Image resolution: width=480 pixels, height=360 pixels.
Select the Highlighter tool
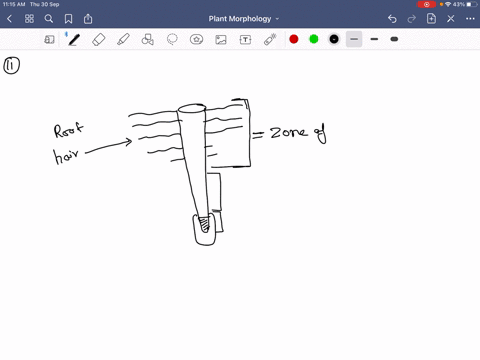pyautogui.click(x=123, y=40)
